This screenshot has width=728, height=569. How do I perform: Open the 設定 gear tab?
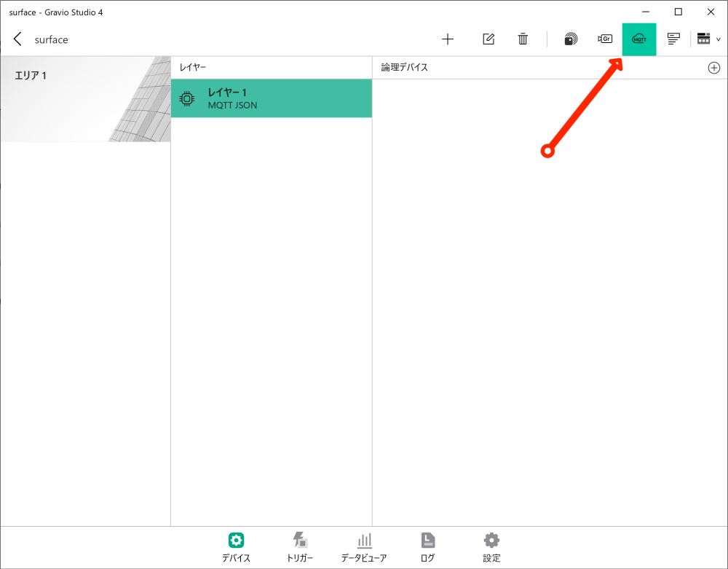point(491,546)
